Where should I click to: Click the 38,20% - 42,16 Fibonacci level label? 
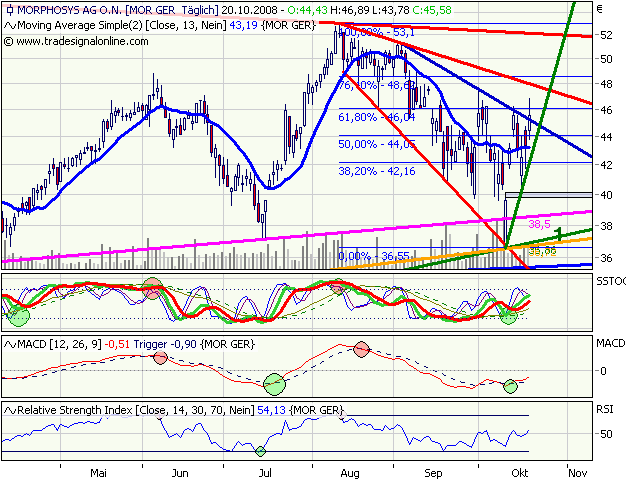click(376, 171)
